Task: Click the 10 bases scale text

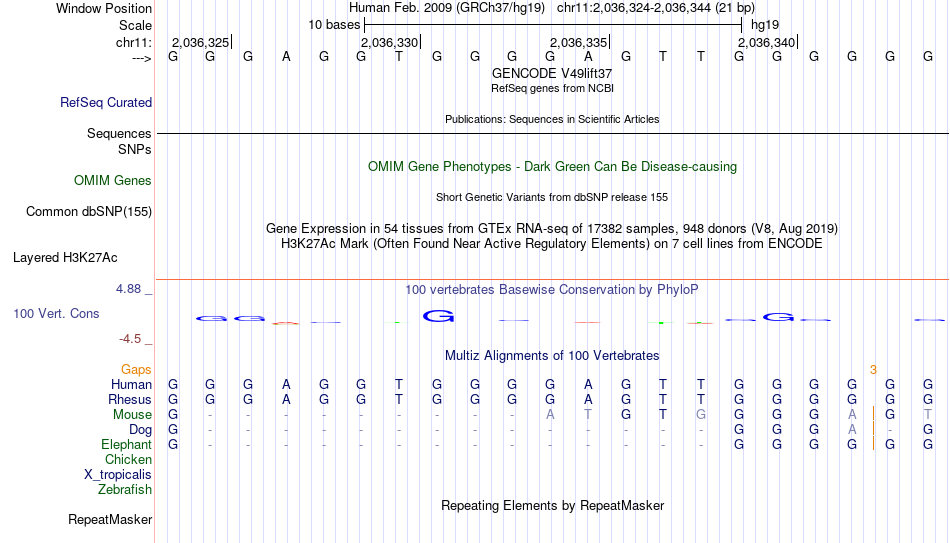Action: tap(334, 25)
